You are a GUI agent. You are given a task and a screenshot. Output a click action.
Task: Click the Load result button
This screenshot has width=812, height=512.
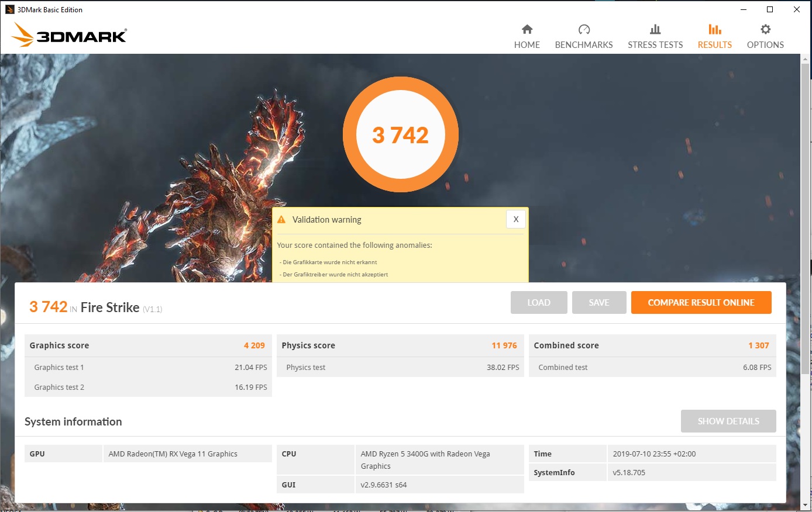coord(539,302)
